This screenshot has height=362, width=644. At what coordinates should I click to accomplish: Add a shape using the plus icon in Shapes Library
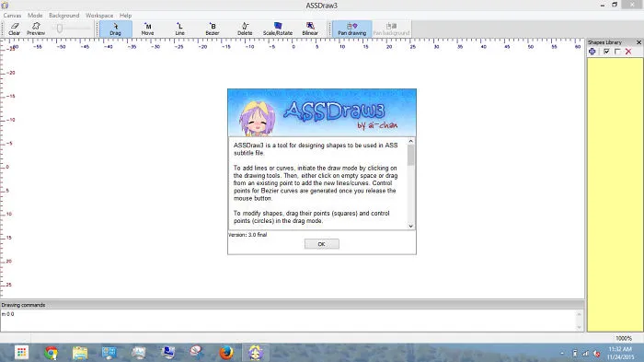pos(592,52)
